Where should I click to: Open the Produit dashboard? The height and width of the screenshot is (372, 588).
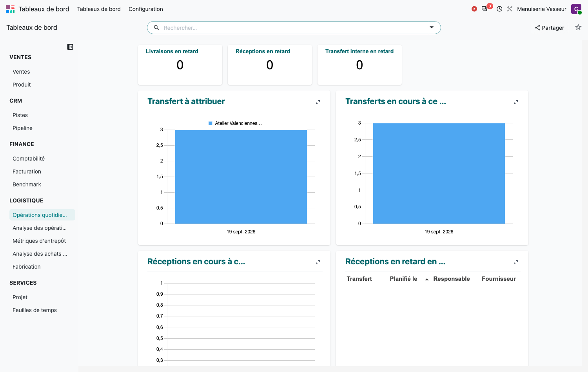(x=42, y=85)
